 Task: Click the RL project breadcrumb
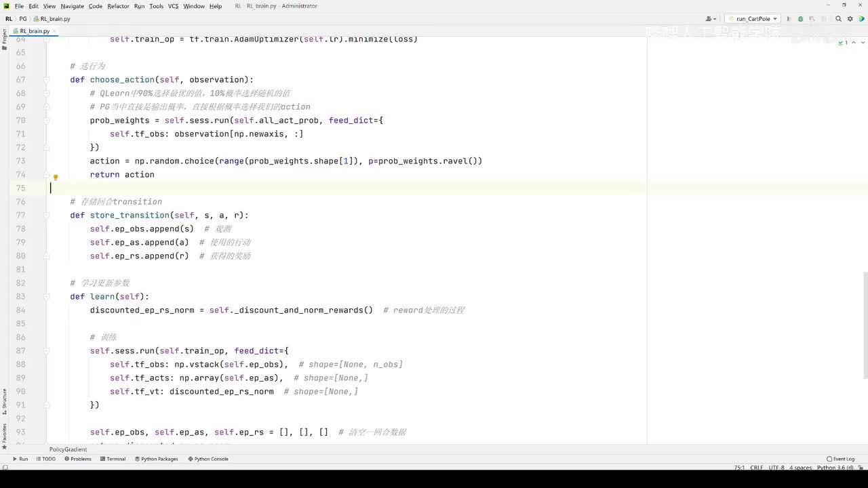coord(9,19)
